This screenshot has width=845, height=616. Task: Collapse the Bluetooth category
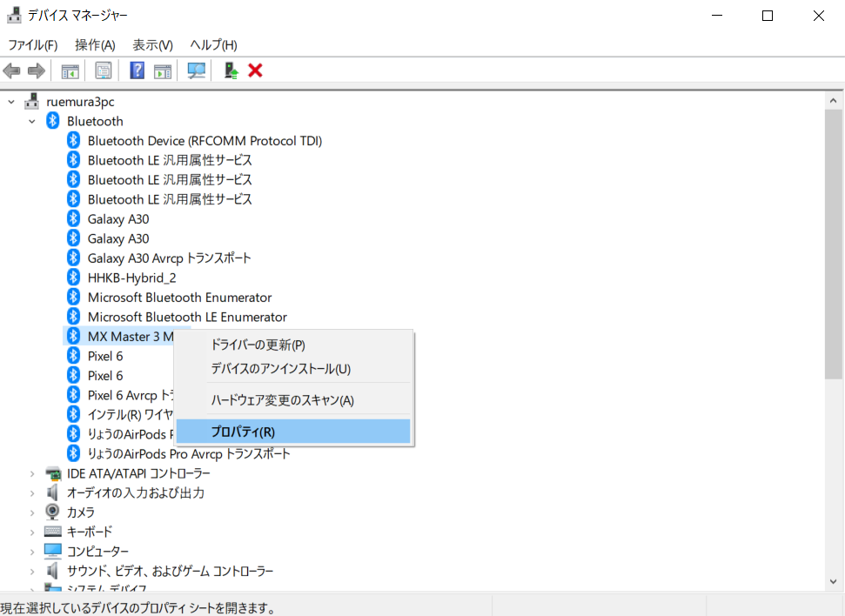click(x=32, y=121)
